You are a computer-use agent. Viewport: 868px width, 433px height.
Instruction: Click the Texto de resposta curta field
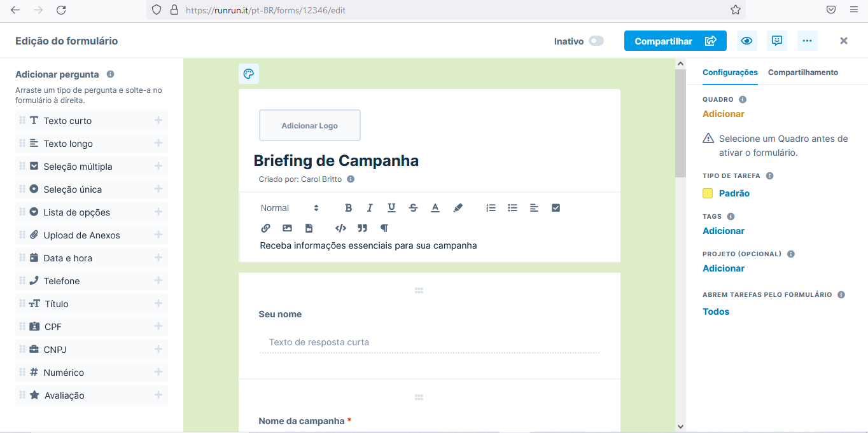(x=430, y=342)
